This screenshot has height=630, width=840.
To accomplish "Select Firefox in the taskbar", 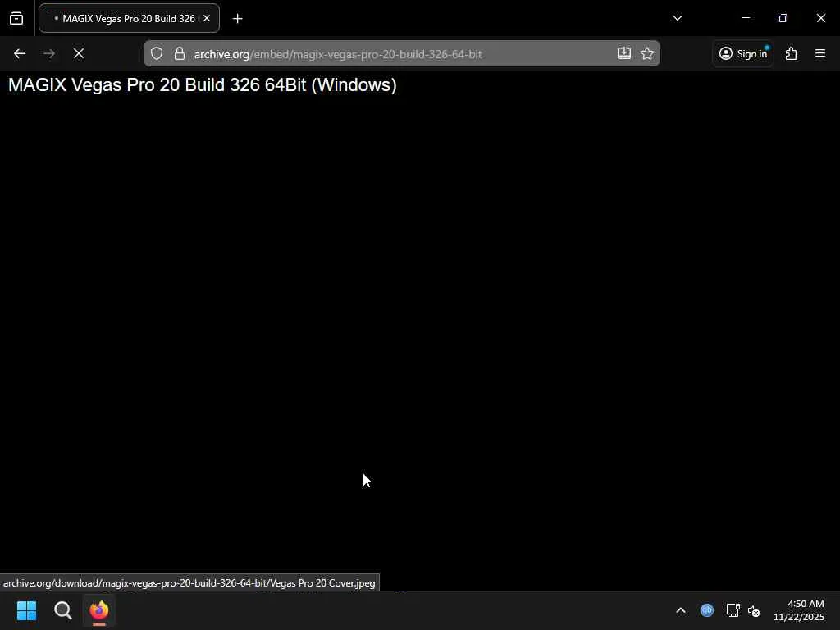I will click(99, 610).
